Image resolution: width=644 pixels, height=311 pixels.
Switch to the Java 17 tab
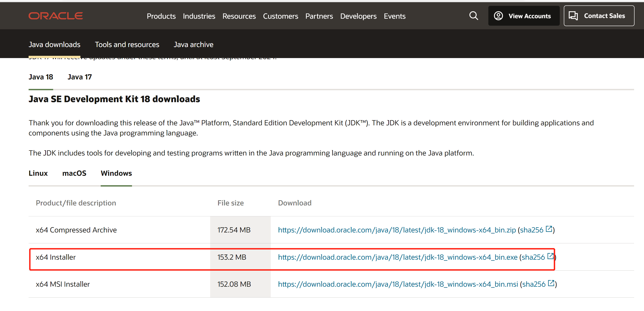pyautogui.click(x=80, y=77)
